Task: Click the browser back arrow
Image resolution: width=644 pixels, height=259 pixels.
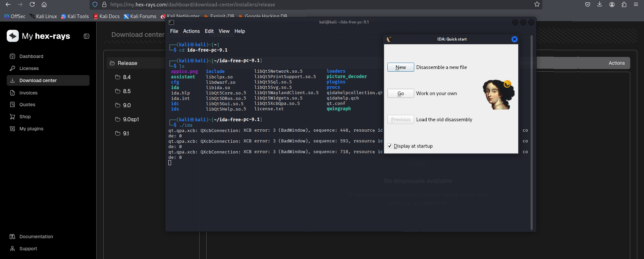Action: [x=8, y=4]
